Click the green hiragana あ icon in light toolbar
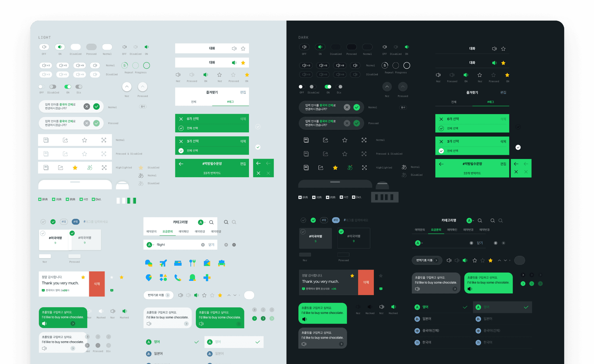 [x=90, y=168]
